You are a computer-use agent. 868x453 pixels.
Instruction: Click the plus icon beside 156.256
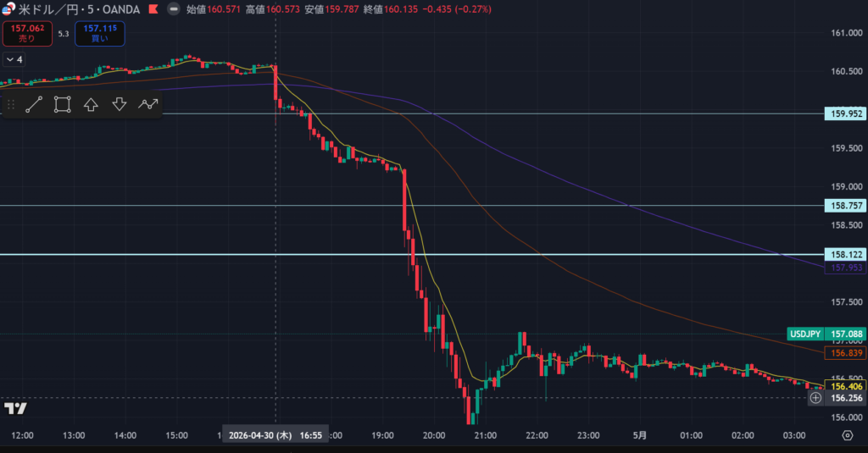click(x=815, y=398)
